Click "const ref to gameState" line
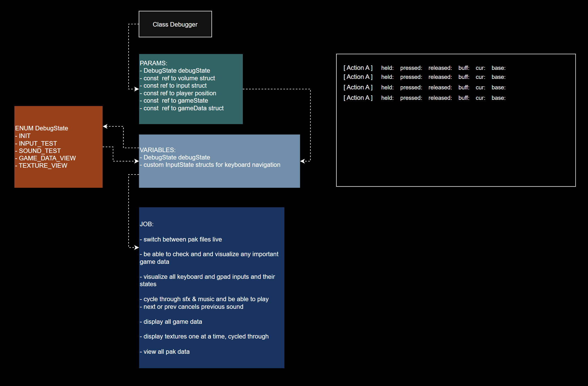 pos(174,100)
